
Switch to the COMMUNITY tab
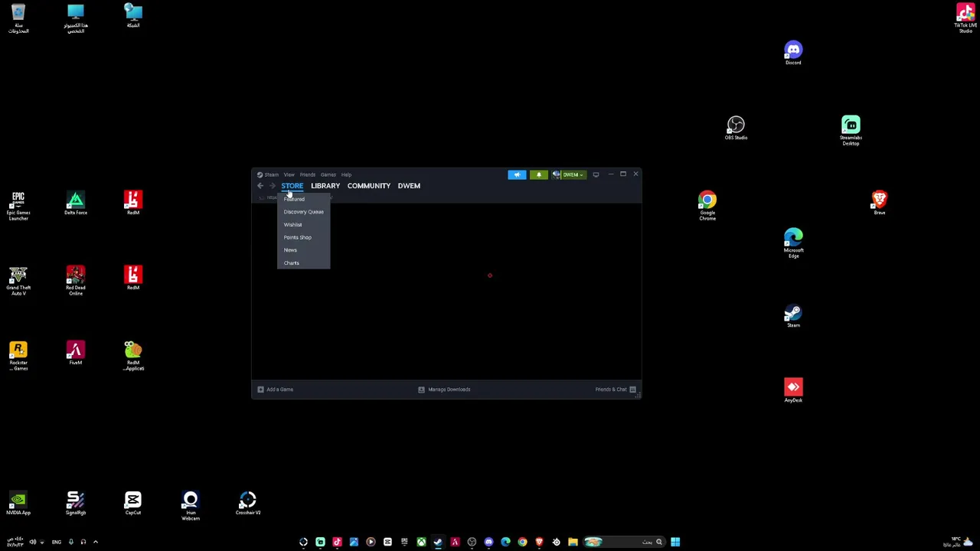click(369, 186)
